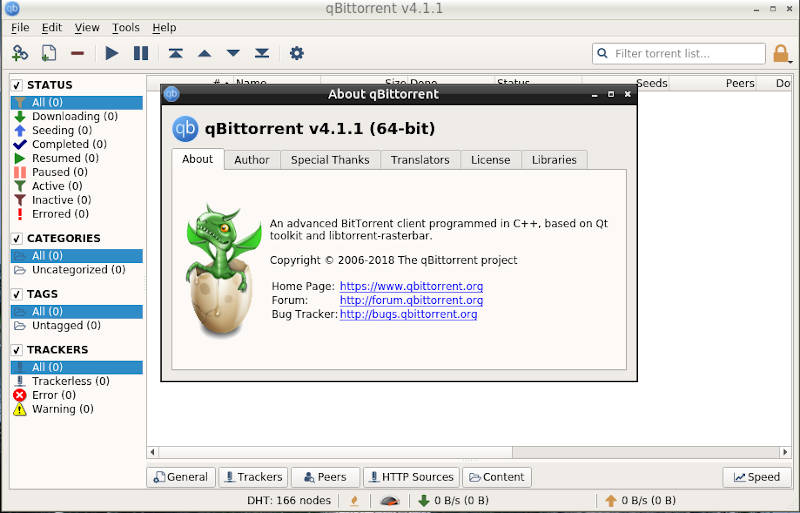This screenshot has width=800, height=513.
Task: Move torrent down in queue
Action: point(233,53)
